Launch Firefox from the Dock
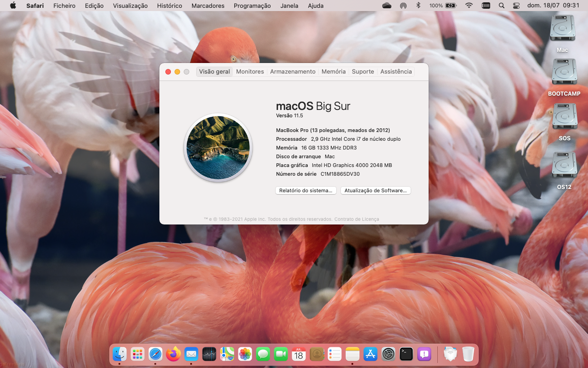 174,354
